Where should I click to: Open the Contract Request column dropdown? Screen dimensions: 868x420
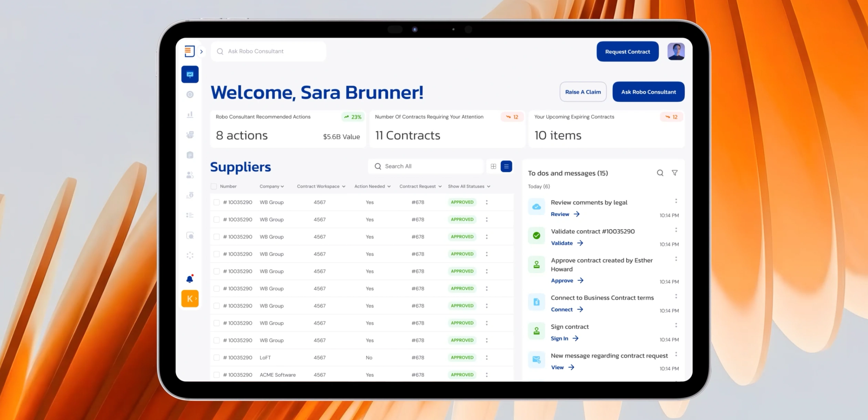coord(420,186)
